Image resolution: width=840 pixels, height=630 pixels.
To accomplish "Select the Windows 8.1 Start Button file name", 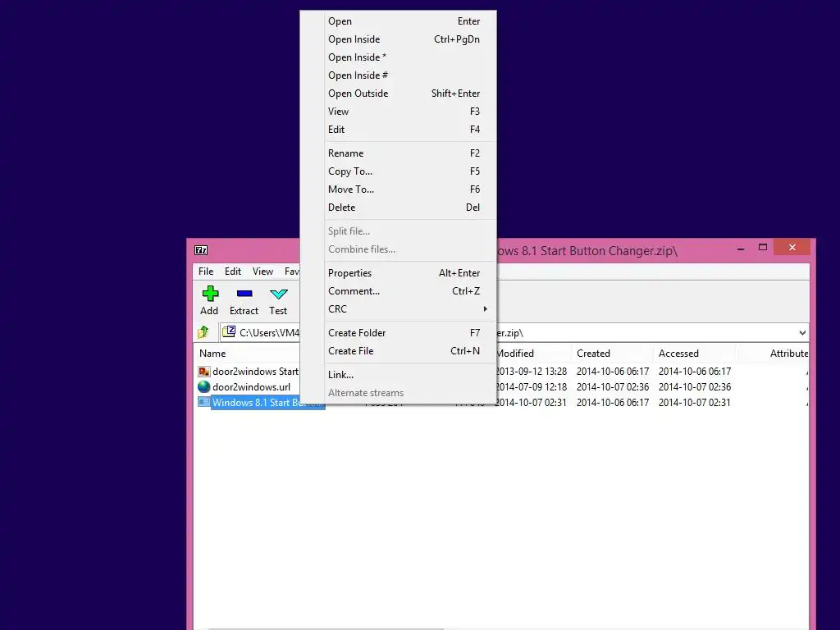I will (267, 402).
